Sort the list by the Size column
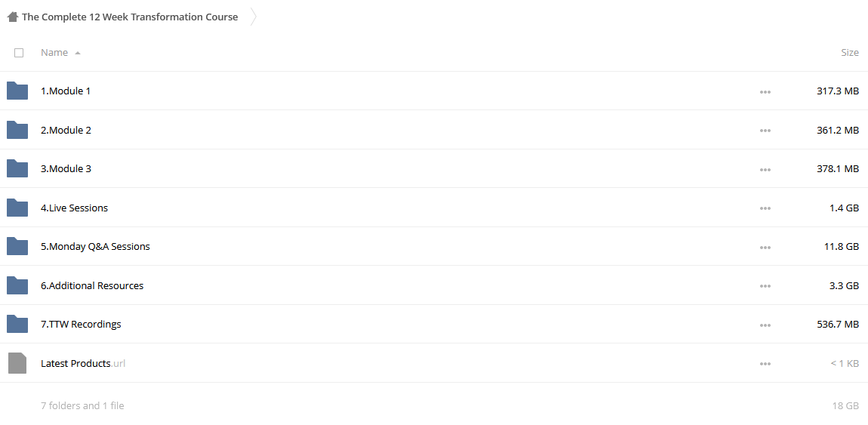Viewport: 868px width, 425px height. tap(850, 53)
